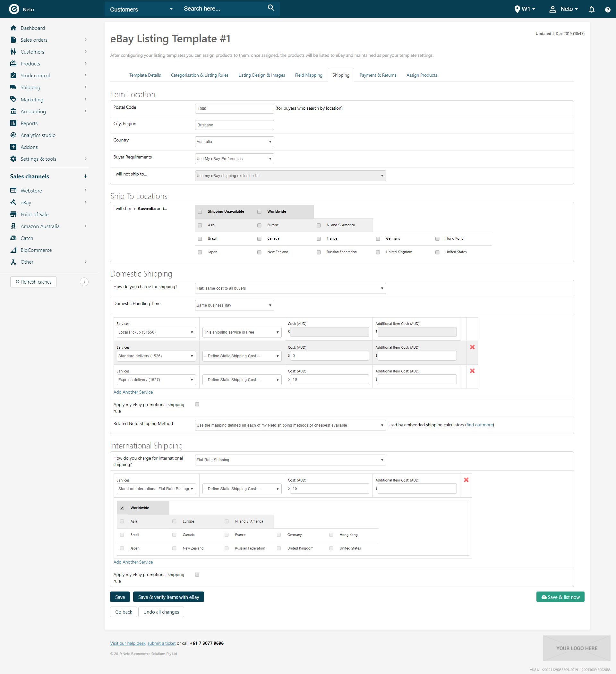Open the Customers search scope dropdown
Image resolution: width=616 pixels, height=674 pixels.
tap(141, 9)
